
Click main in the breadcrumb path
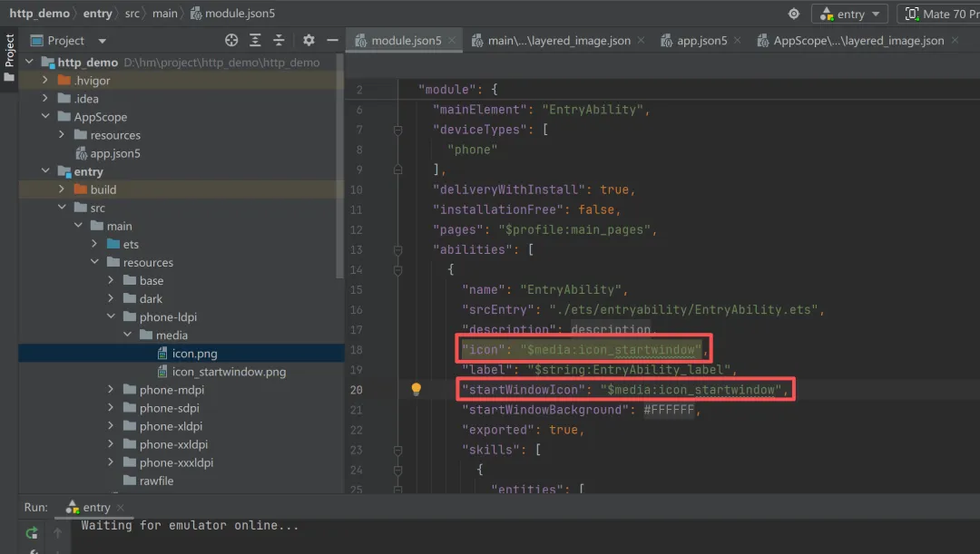[165, 13]
